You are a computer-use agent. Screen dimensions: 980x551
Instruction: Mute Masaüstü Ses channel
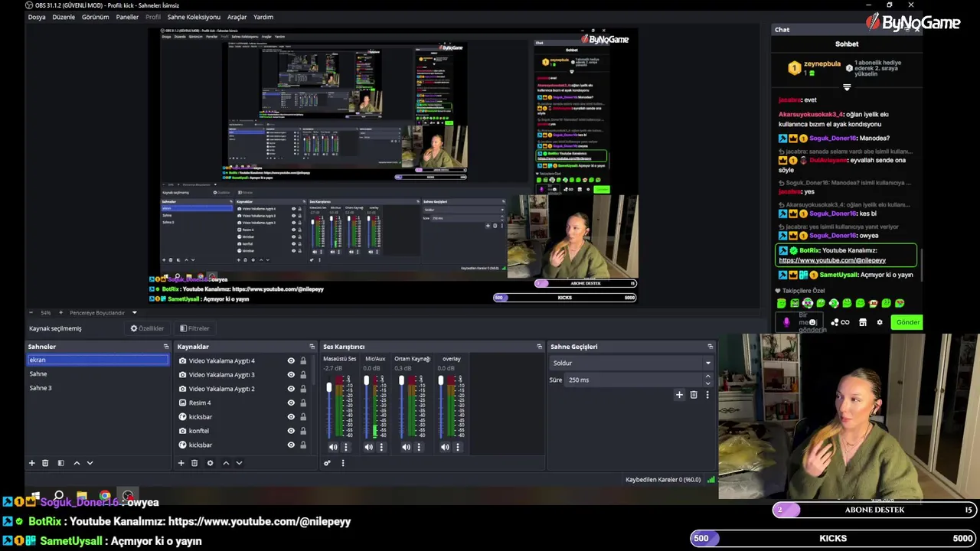pos(333,447)
